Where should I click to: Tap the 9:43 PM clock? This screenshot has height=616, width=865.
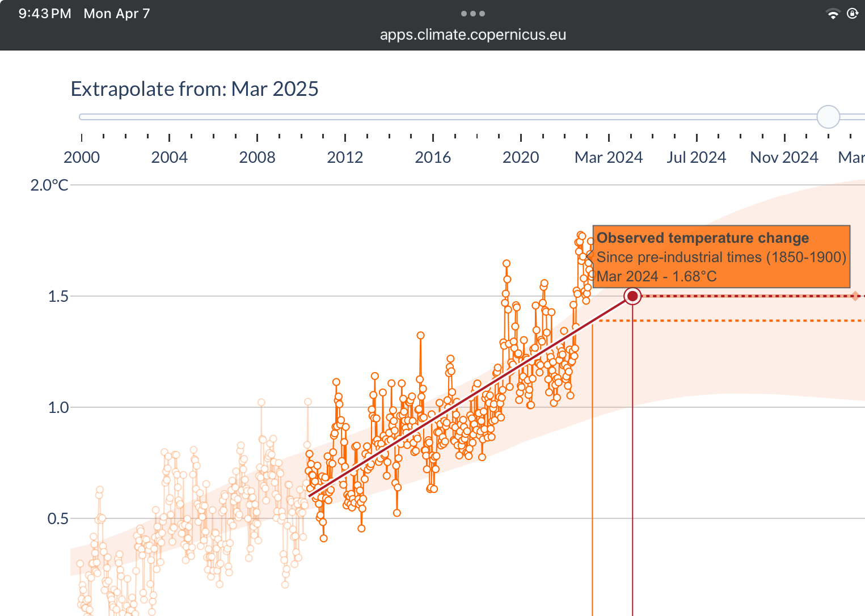click(x=45, y=14)
